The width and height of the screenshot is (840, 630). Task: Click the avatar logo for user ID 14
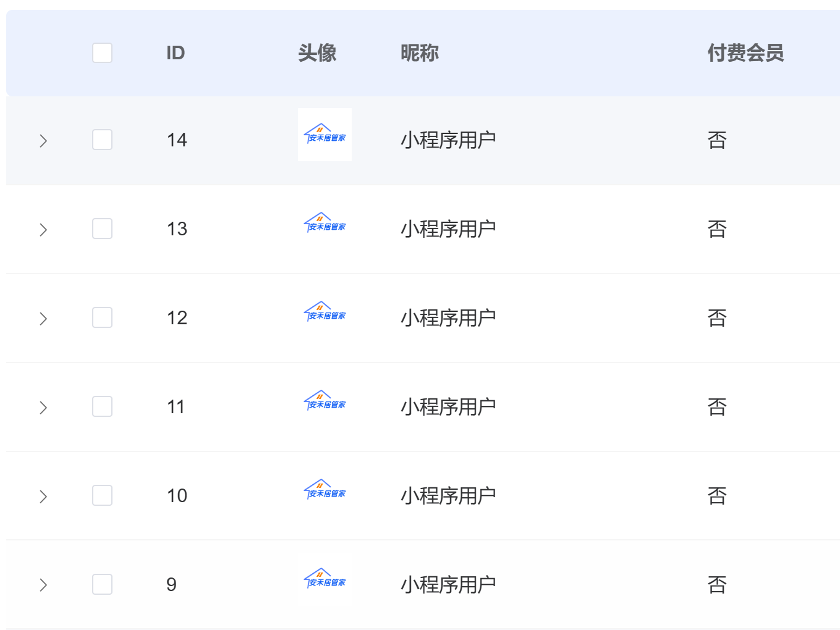[x=325, y=135]
